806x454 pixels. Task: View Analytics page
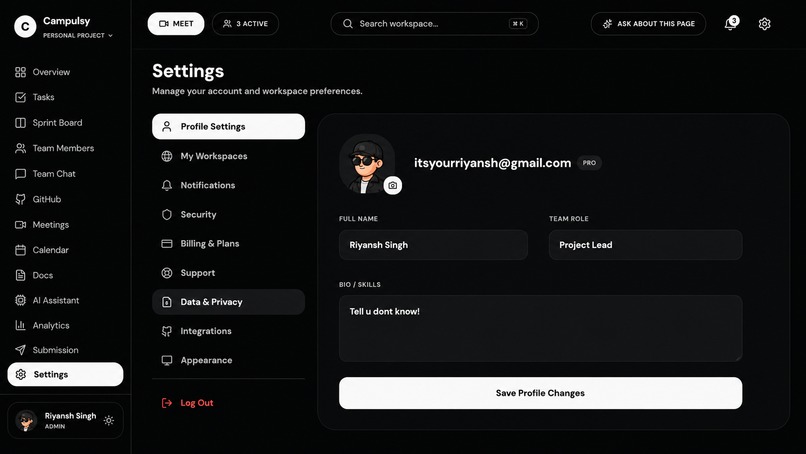[x=65, y=325]
